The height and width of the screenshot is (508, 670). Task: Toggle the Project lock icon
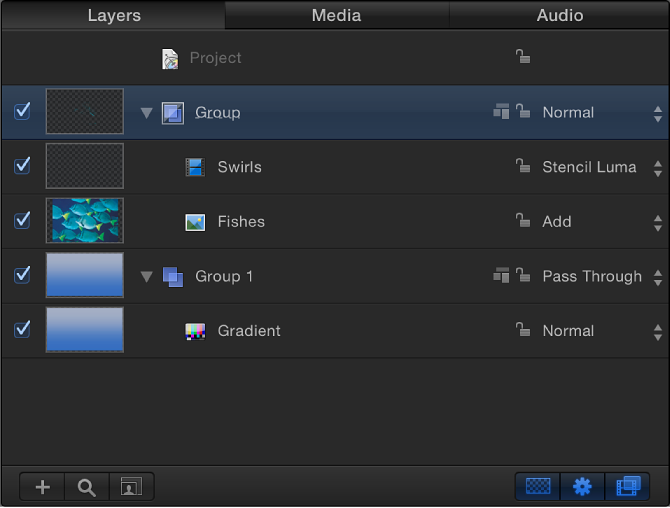[523, 56]
